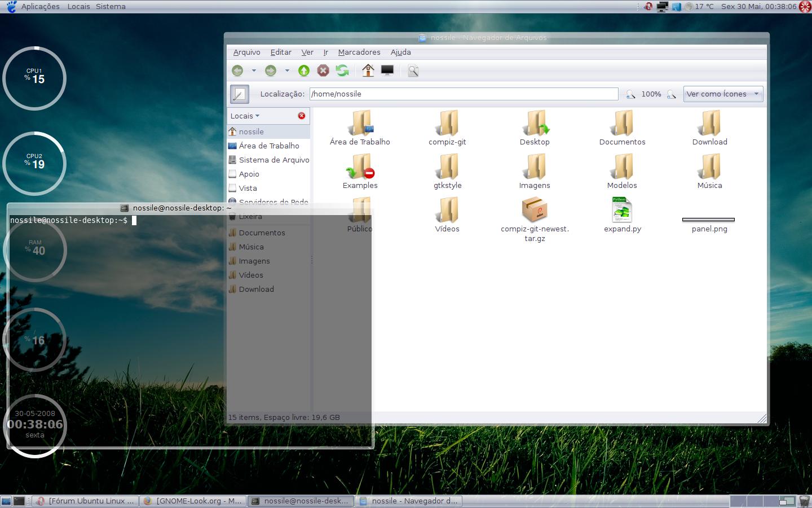Go back with the green Back arrow

coord(237,71)
